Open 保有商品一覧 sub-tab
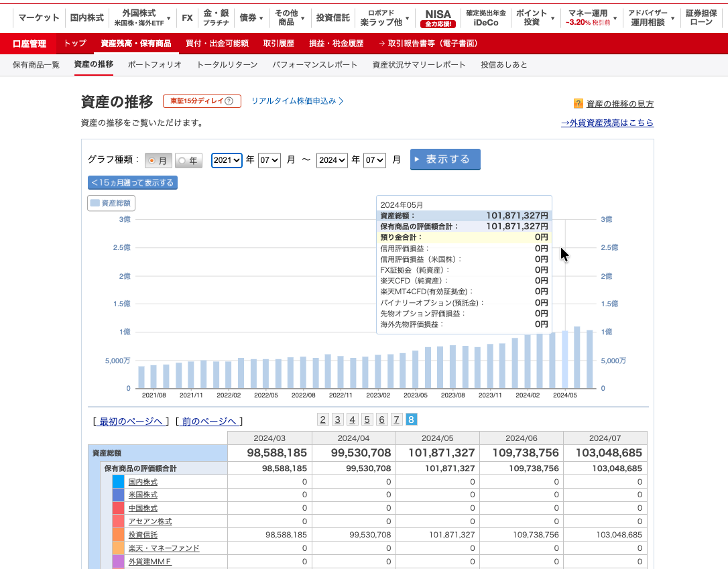This screenshot has height=569, width=728. [36, 65]
